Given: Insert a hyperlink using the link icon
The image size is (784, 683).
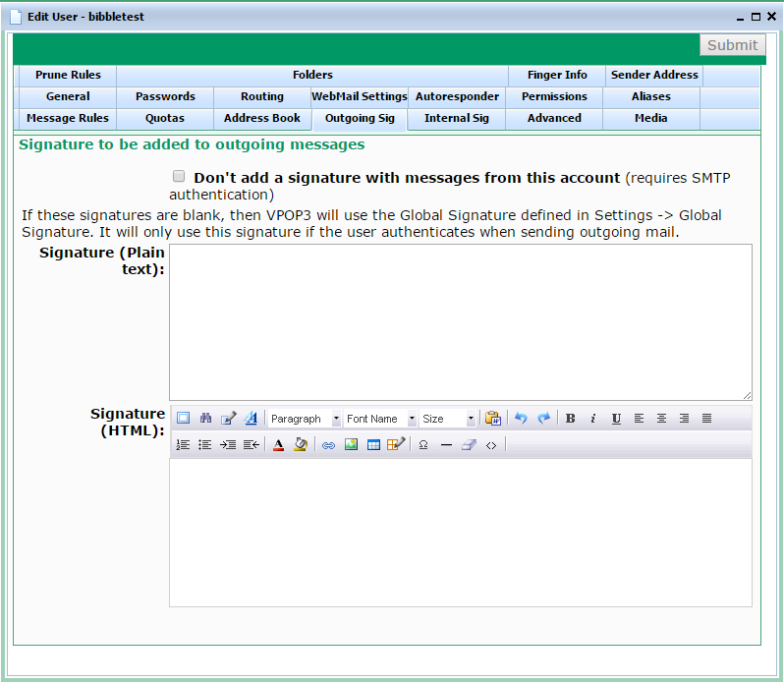Looking at the screenshot, I should click(329, 445).
